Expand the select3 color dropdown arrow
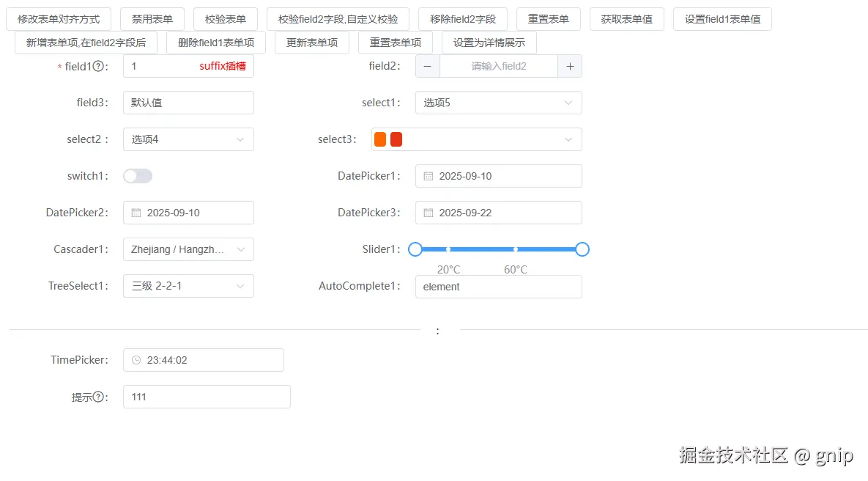Image resolution: width=868 pixels, height=481 pixels. point(568,139)
